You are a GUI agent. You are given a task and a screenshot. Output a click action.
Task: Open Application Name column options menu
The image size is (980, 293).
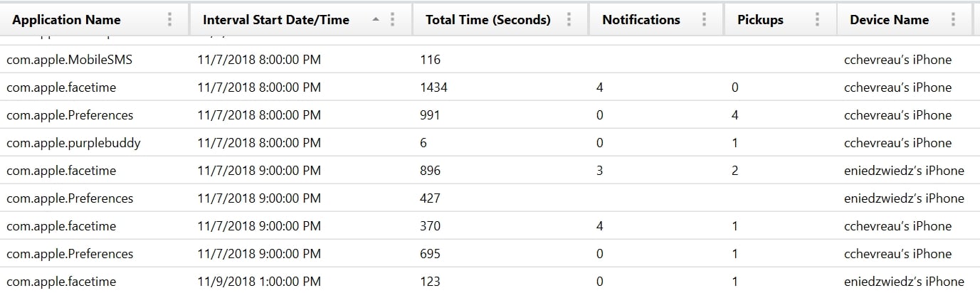click(x=169, y=20)
